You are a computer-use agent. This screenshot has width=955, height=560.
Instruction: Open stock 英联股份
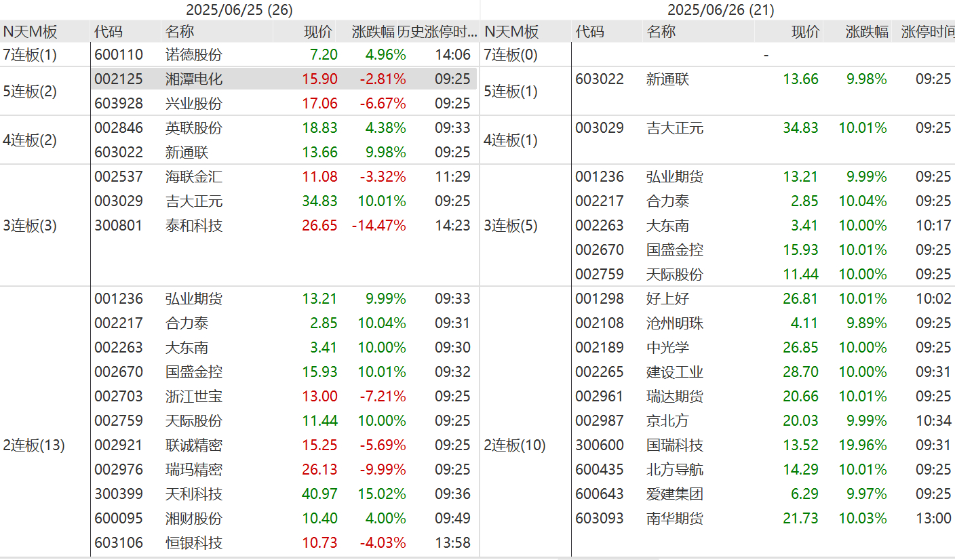(194, 128)
